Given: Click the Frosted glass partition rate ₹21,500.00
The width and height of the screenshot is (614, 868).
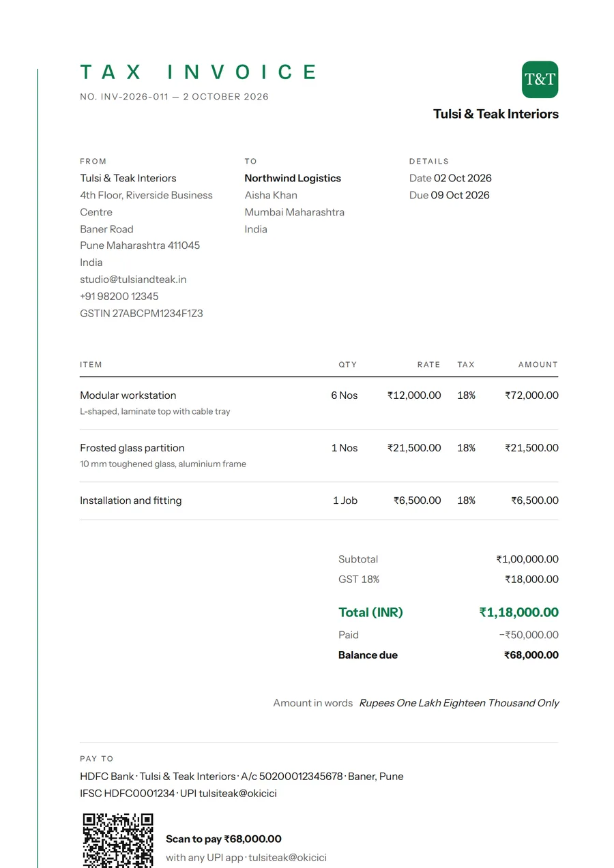Looking at the screenshot, I should point(414,448).
